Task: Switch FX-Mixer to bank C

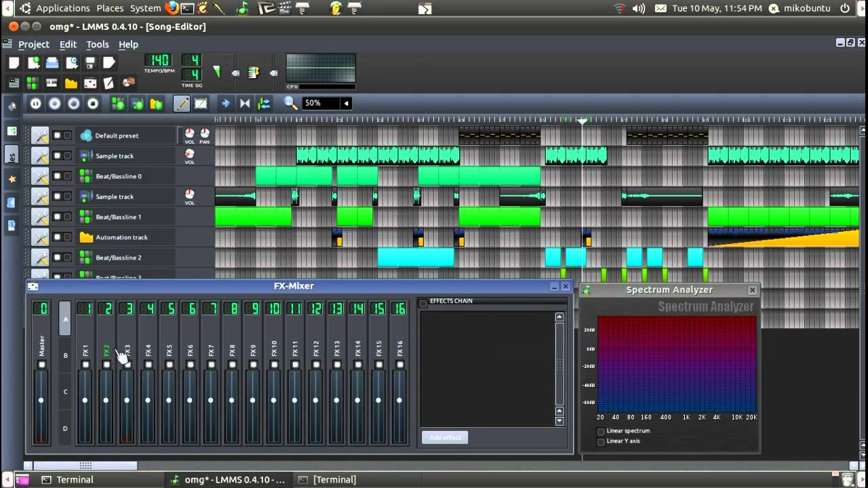Action: 65,392
